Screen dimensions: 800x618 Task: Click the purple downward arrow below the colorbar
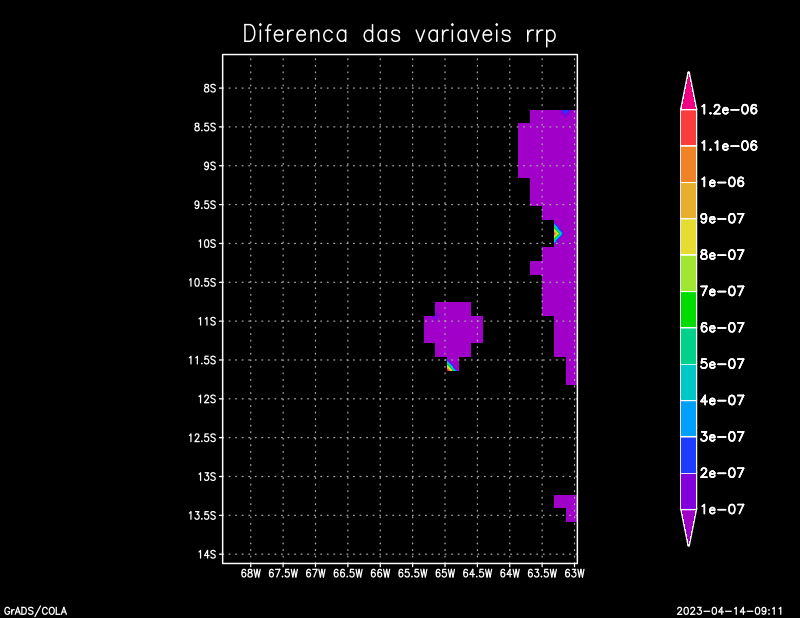(688, 525)
